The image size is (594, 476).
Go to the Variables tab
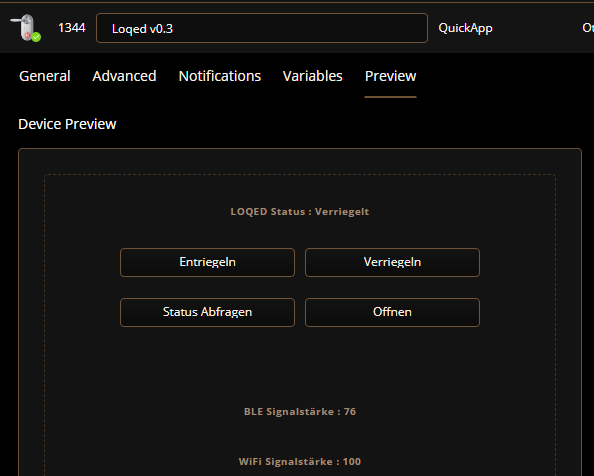point(313,76)
